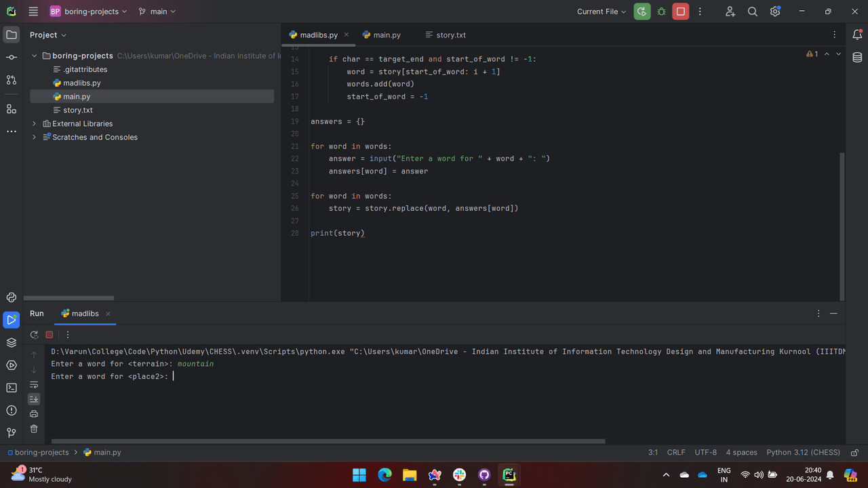Image resolution: width=868 pixels, height=488 pixels.
Task: Click the Rerun madlibs icon
Action: click(x=34, y=334)
